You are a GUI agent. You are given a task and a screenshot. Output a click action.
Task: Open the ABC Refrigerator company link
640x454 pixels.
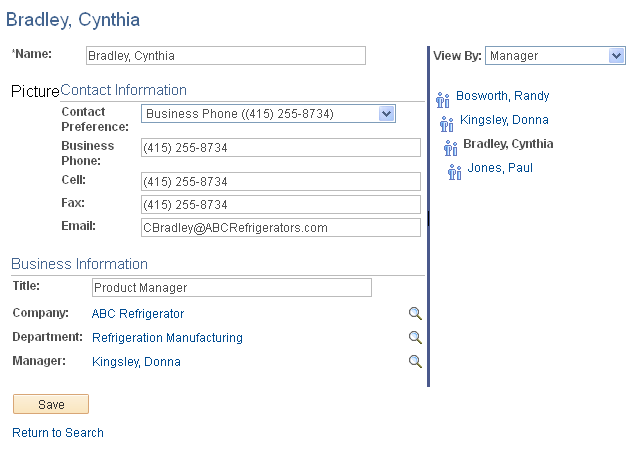pyautogui.click(x=138, y=314)
